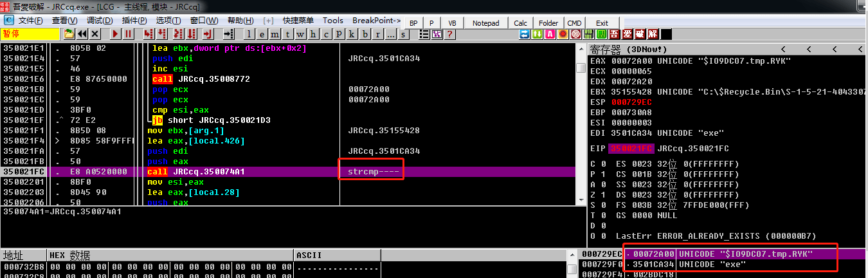Viewport: 868px width, 278px height.
Task: Open help with red question mark icon
Action: [449, 33]
